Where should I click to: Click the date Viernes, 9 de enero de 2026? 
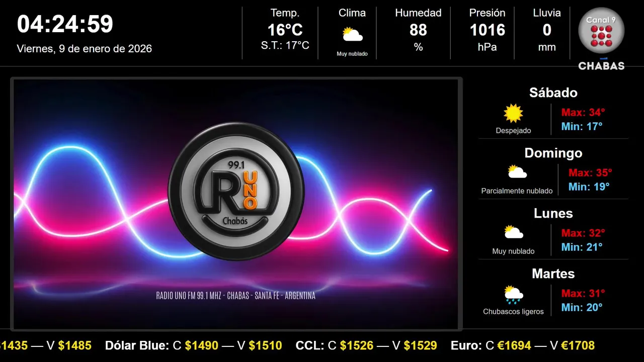click(x=84, y=49)
